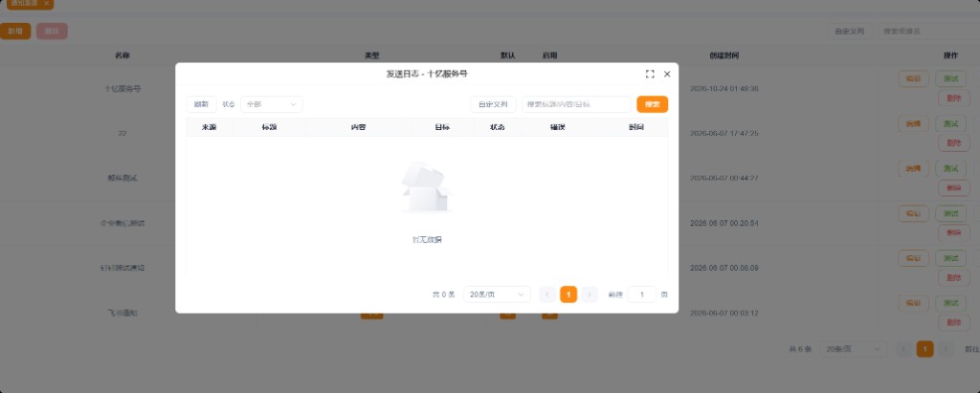This screenshot has height=393, width=980.
Task: Click the 新增 button on background page
Action: coord(15,32)
